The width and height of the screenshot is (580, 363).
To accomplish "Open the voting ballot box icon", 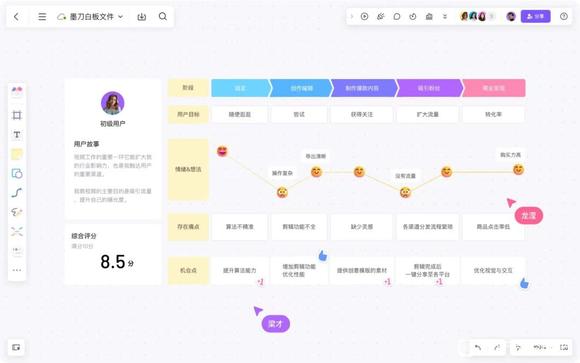I will coord(429,17).
